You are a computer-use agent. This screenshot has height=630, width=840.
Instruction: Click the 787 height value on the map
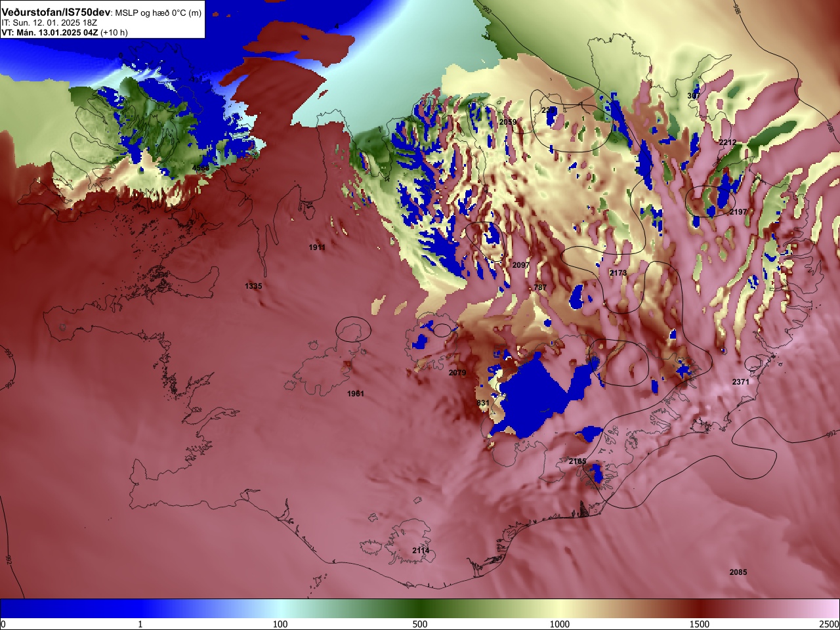click(540, 287)
